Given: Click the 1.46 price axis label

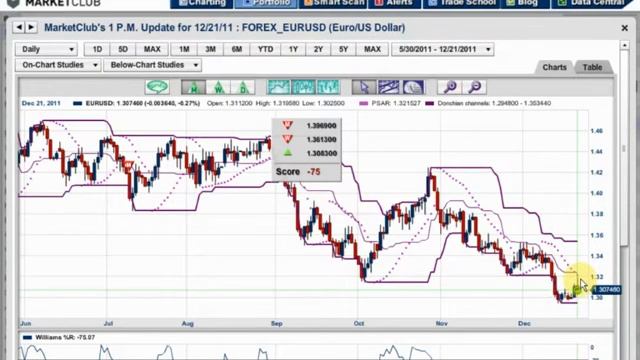Looking at the screenshot, I should pos(597,131).
